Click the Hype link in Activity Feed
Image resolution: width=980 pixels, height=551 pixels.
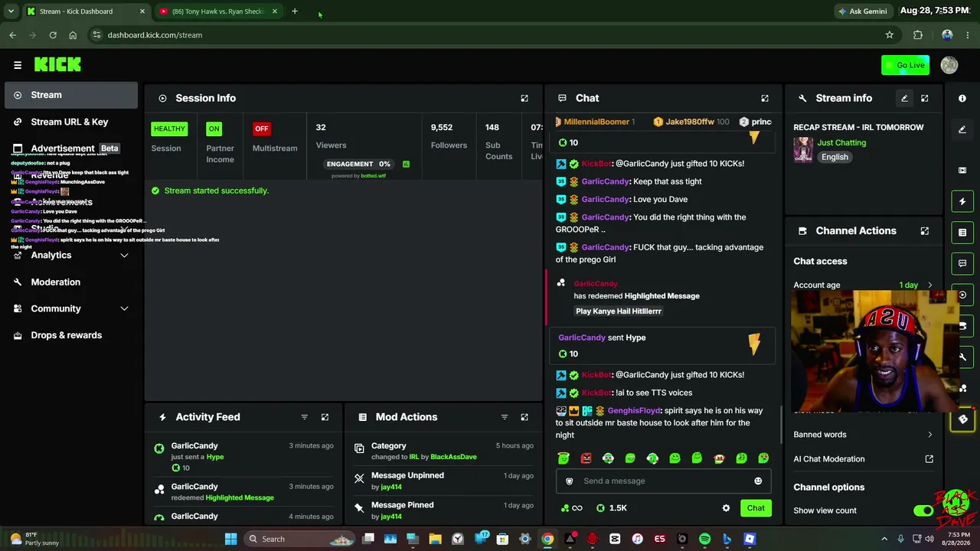click(215, 457)
